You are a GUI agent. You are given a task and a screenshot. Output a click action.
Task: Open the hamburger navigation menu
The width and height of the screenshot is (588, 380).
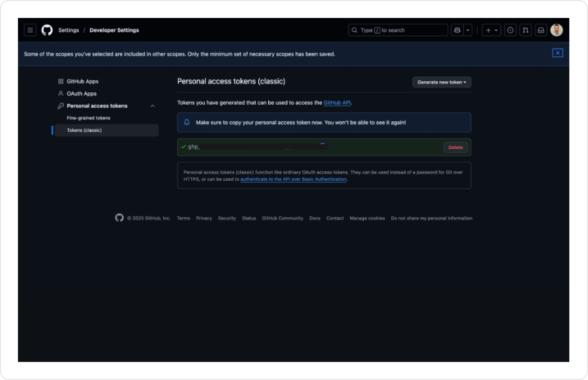30,30
